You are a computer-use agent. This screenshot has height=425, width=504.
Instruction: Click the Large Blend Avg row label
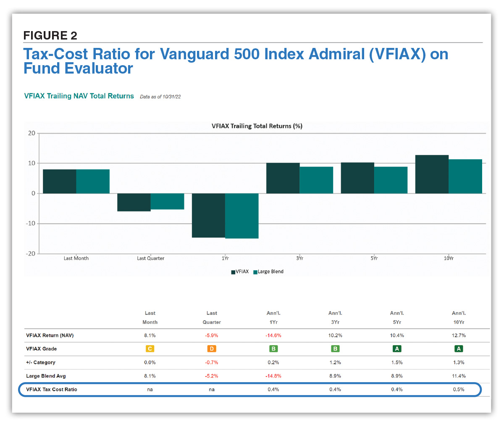(46, 376)
